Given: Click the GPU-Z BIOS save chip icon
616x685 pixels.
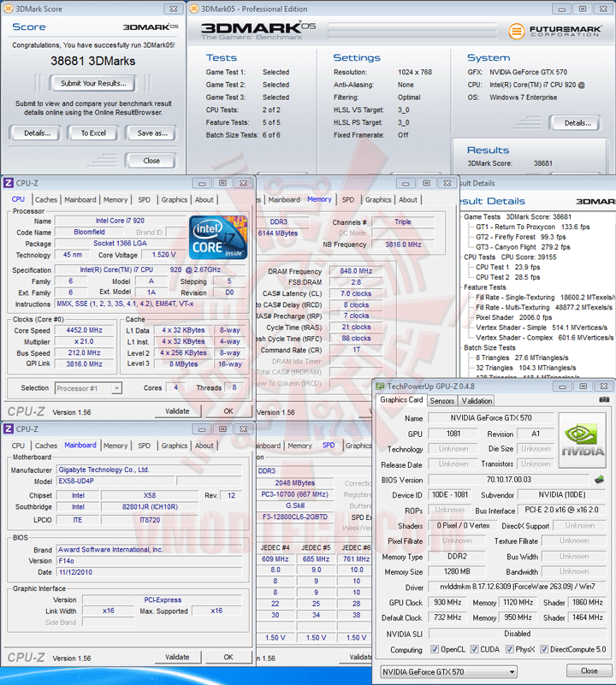Looking at the screenshot, I should 600,479.
